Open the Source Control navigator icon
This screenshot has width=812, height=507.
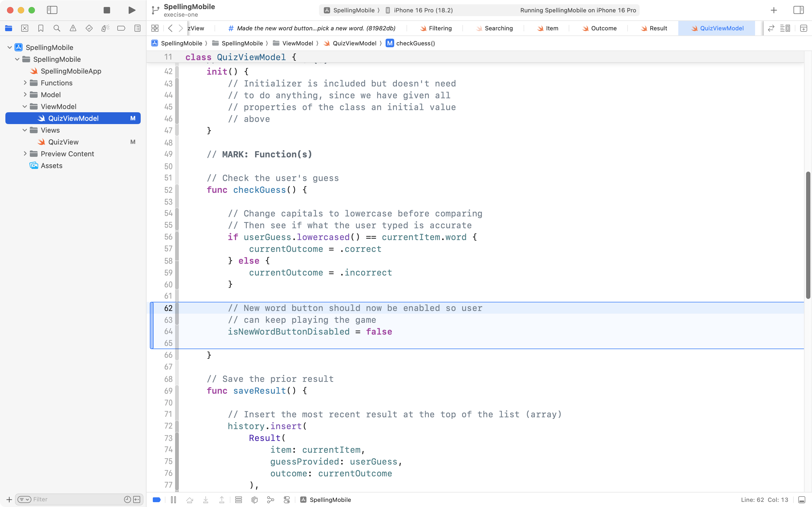(x=24, y=28)
